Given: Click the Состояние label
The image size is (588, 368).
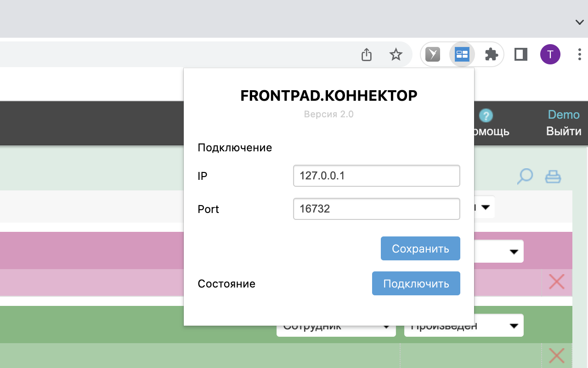Looking at the screenshot, I should point(226,284).
